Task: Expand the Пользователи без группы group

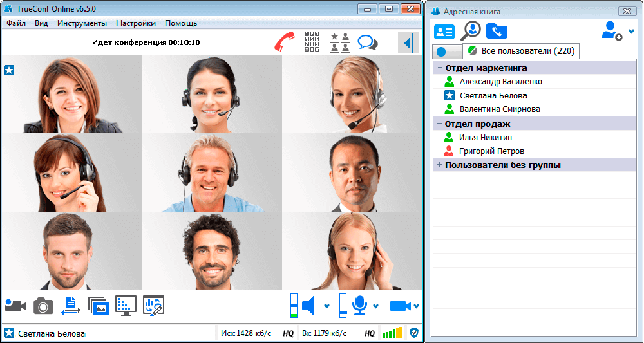Action: coord(440,165)
